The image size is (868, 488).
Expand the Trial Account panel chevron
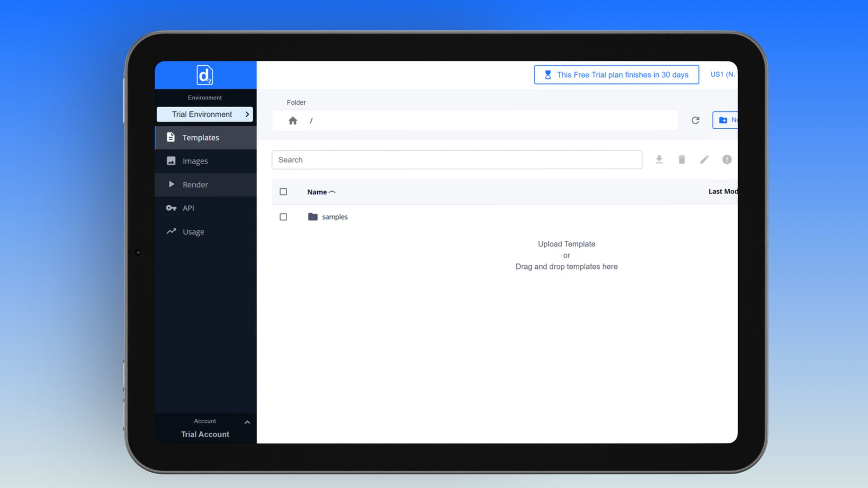click(247, 422)
